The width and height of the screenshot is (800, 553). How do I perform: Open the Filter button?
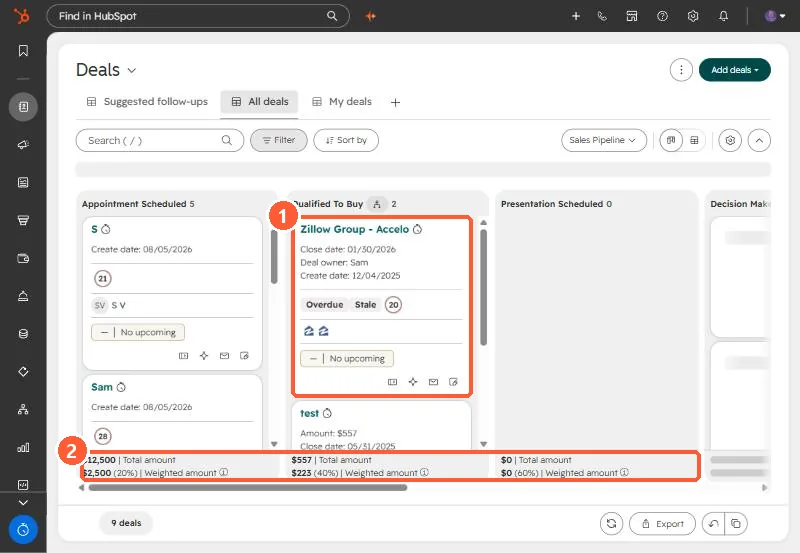coord(279,140)
